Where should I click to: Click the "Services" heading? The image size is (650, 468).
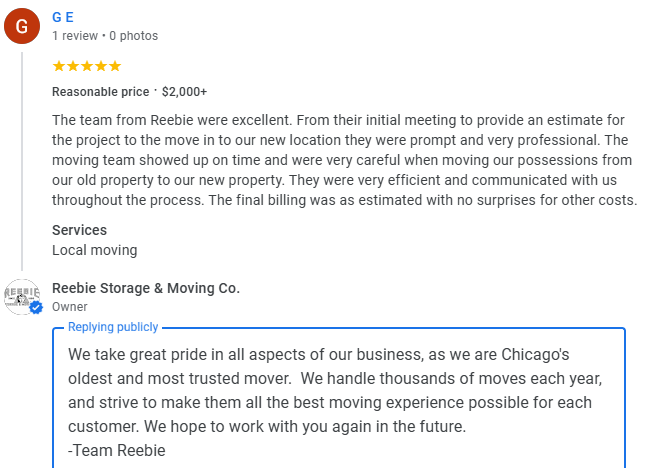(x=79, y=230)
